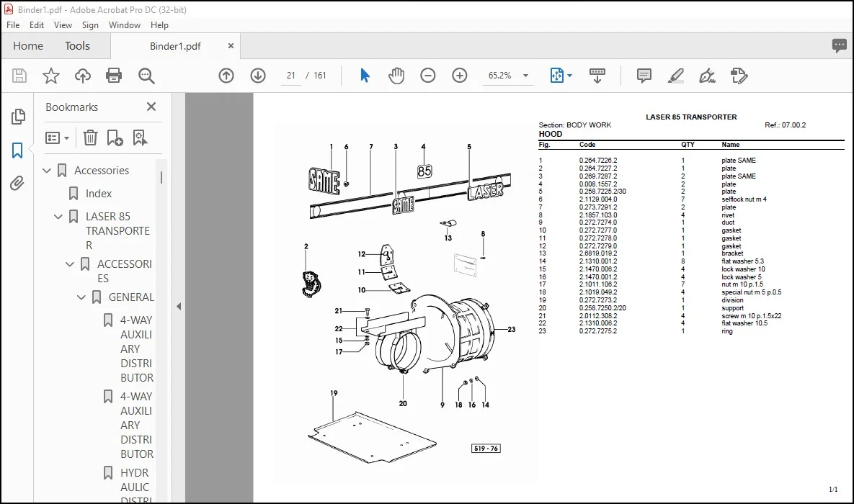The width and height of the screenshot is (854, 504).
Task: Collapse the ACCESSORIES bookmark node
Action: tap(70, 264)
